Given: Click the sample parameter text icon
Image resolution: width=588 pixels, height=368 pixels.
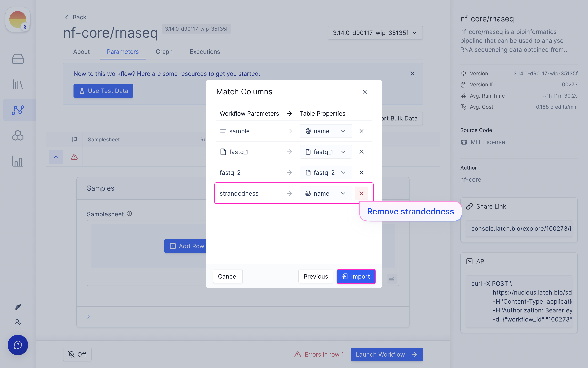Looking at the screenshot, I should (x=223, y=131).
